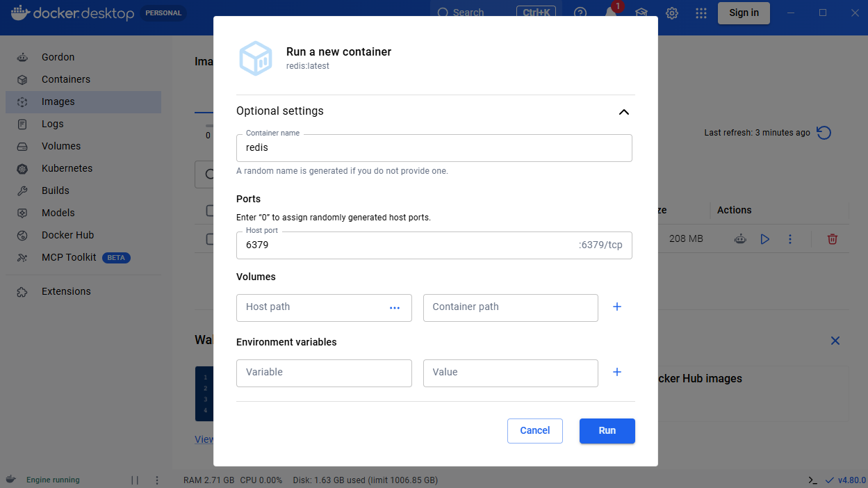Click the Engine running status text
868x488 pixels.
pyautogui.click(x=53, y=480)
